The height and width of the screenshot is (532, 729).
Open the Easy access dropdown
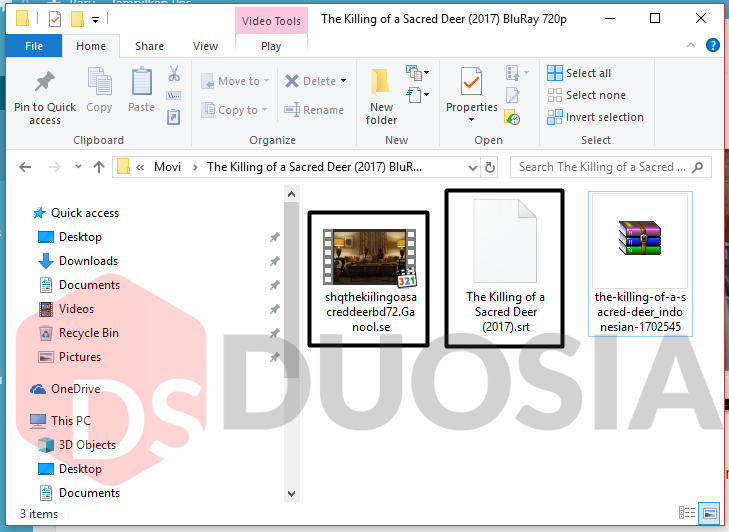tap(417, 95)
